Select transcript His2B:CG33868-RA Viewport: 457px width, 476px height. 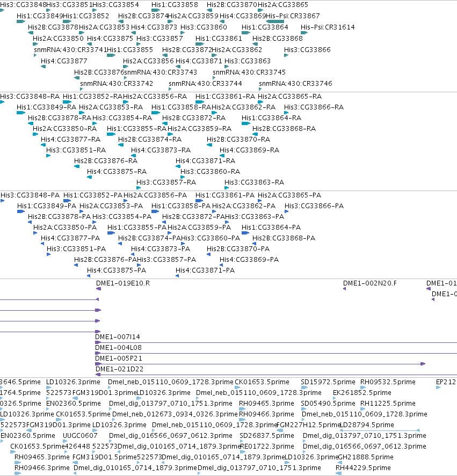[x=284, y=128]
